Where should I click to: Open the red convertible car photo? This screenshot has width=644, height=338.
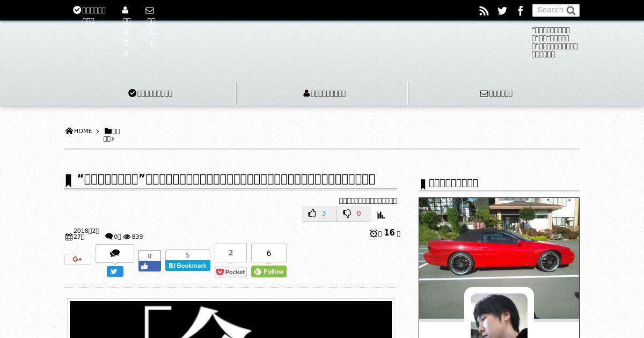pyautogui.click(x=499, y=258)
